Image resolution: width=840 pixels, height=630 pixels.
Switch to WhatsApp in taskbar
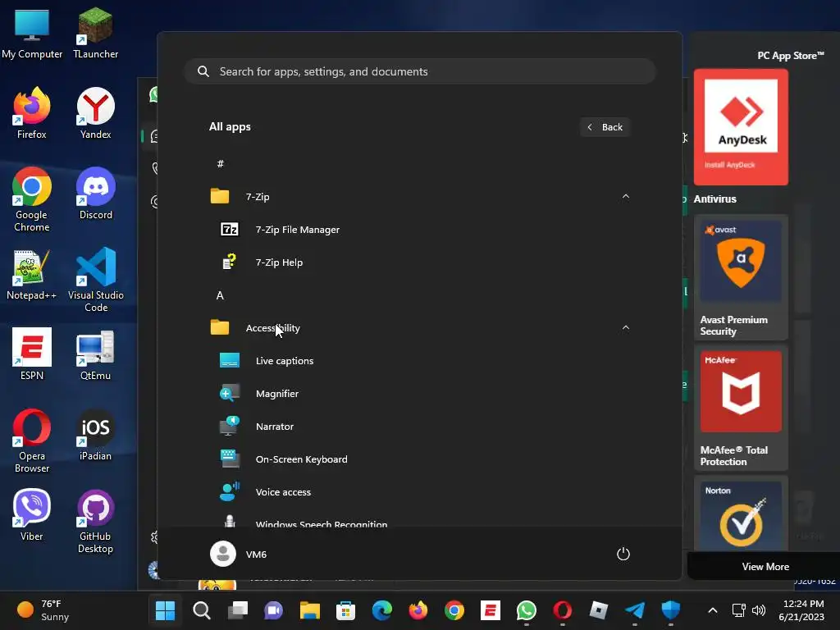pyautogui.click(x=526, y=610)
